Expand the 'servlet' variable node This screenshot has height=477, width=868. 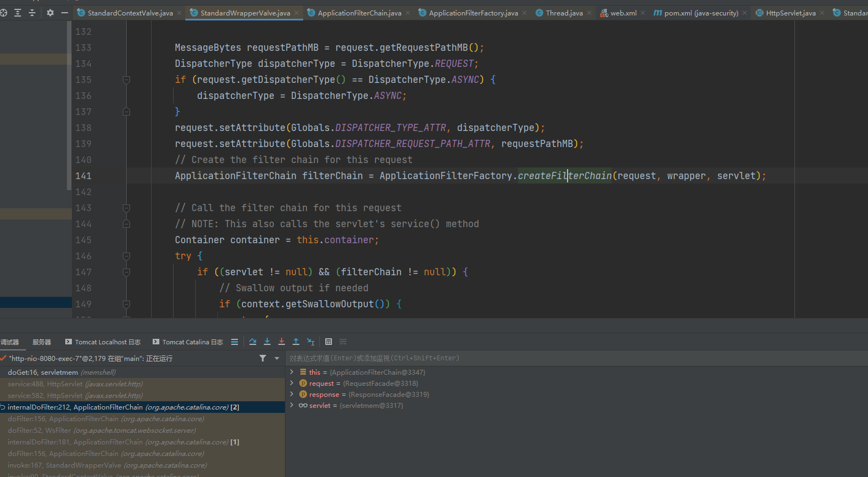point(292,405)
